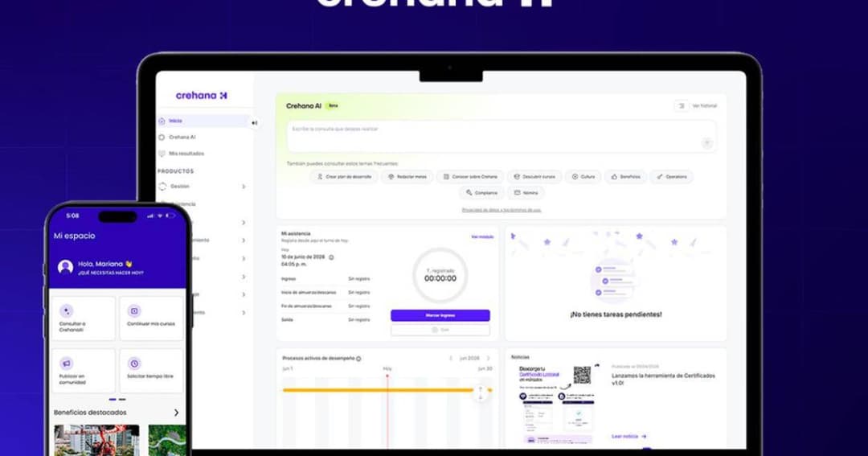Click the yellow performance process bar
The height and width of the screenshot is (456, 868).
tap(387, 390)
